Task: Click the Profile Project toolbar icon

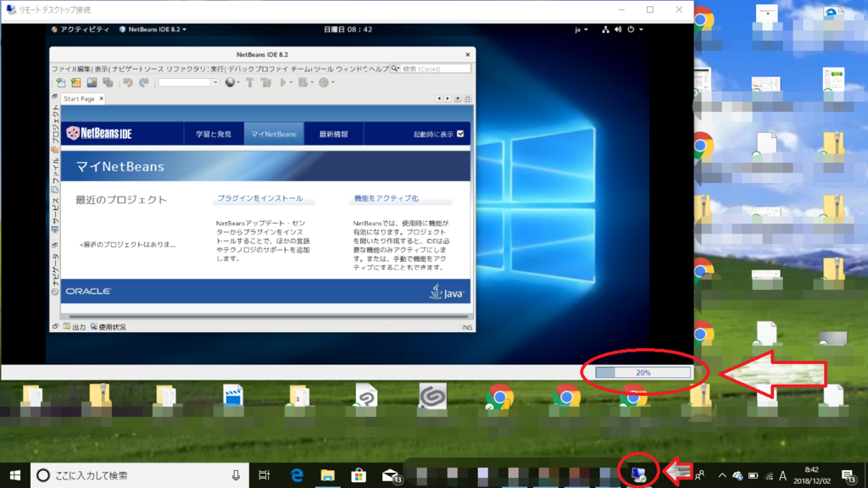Action: click(x=324, y=82)
